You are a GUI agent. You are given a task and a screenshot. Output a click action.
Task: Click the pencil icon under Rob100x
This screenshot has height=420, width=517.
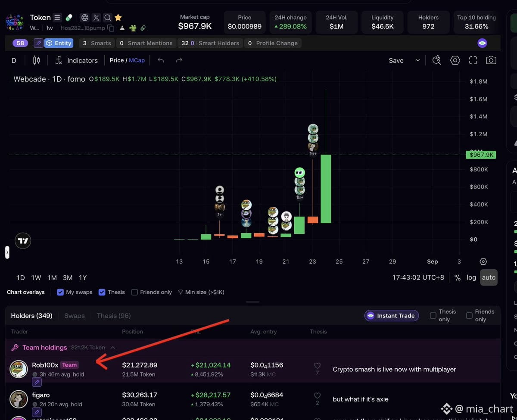coord(37,382)
